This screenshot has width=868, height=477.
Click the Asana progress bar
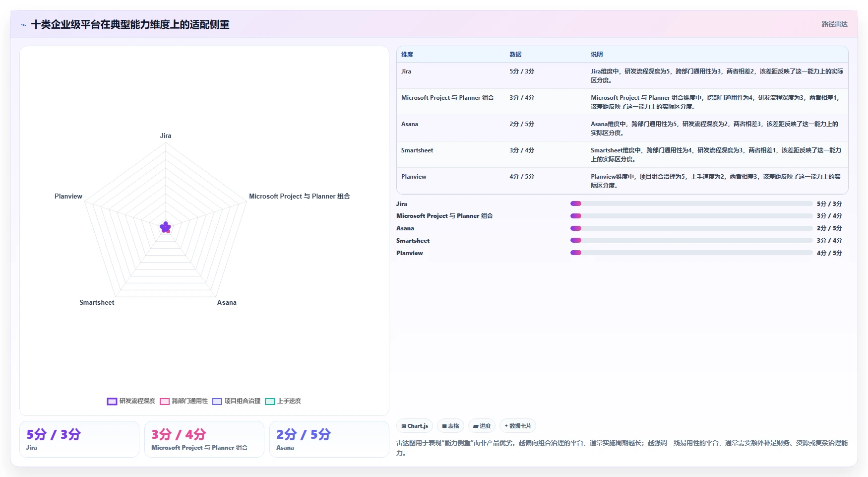(691, 228)
